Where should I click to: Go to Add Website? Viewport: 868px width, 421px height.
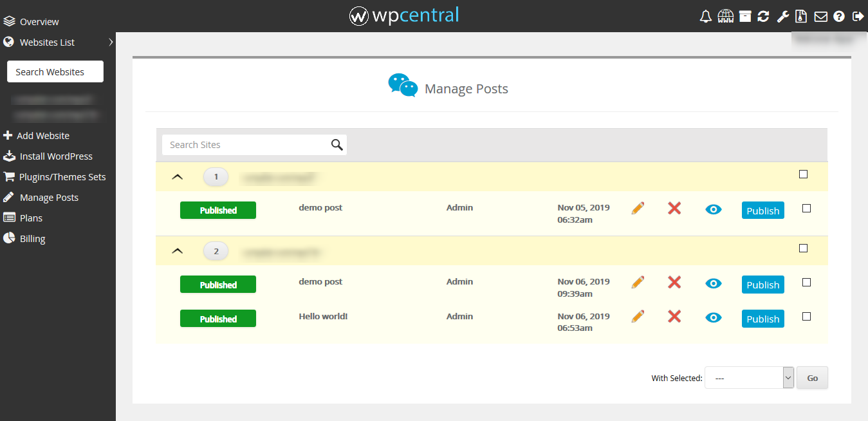(x=43, y=136)
